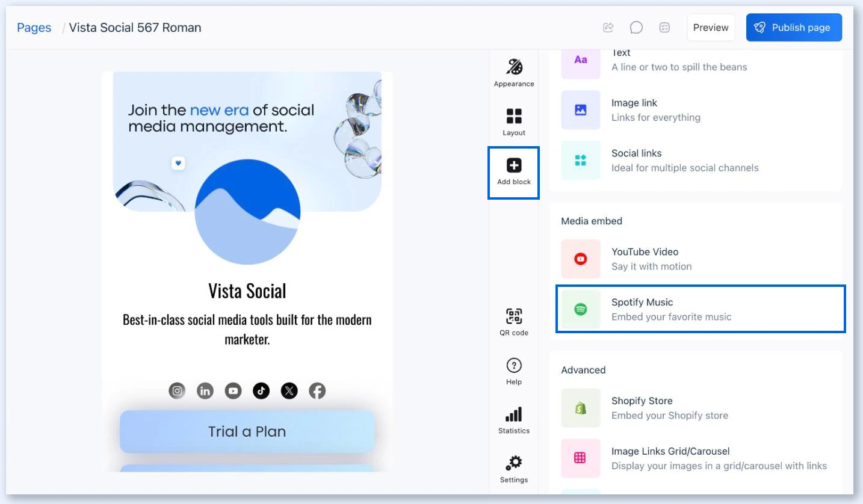Click the page title Vista Social 567 Roman
863x504 pixels.
point(135,28)
